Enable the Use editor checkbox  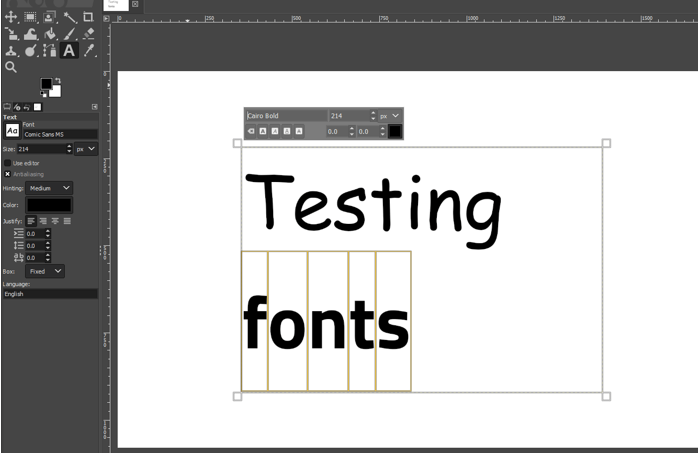[8, 162]
